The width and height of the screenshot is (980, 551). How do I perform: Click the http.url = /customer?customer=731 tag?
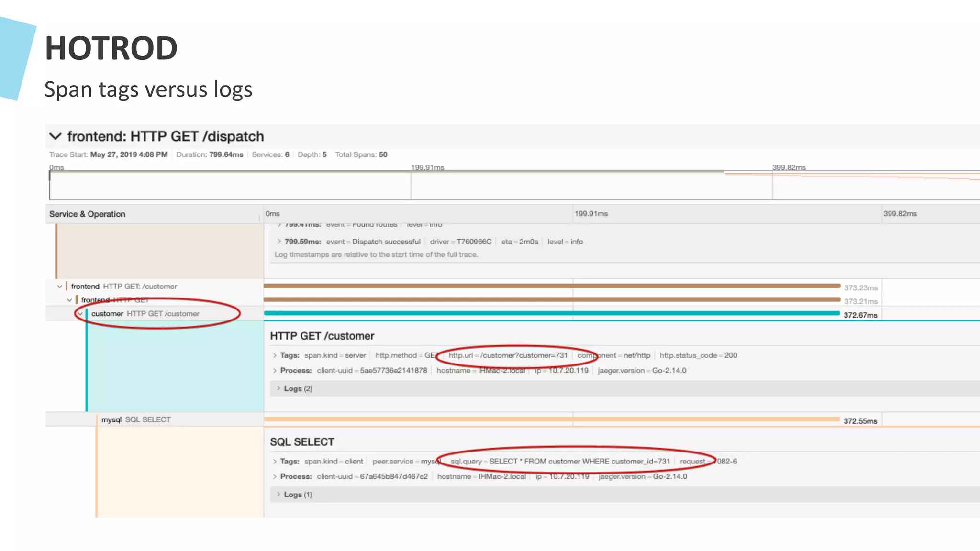pos(508,355)
